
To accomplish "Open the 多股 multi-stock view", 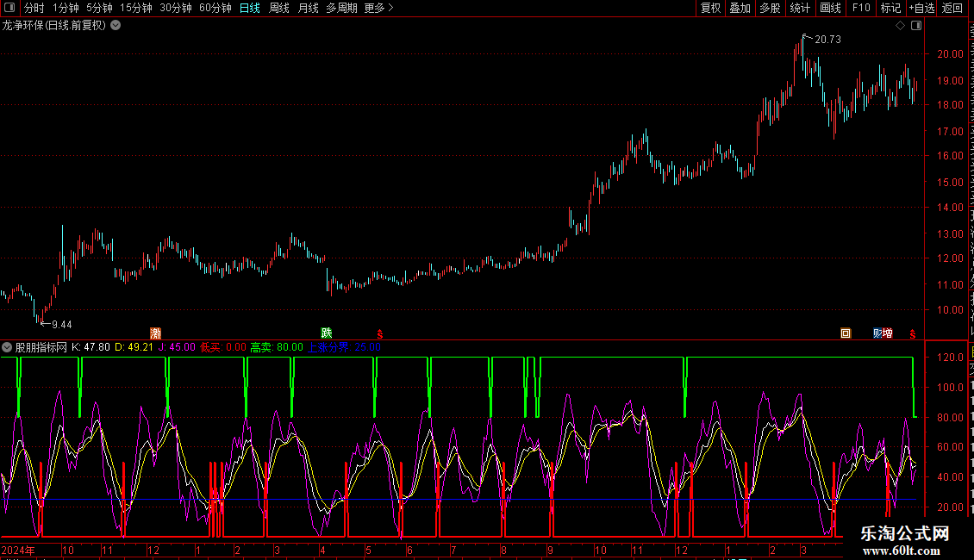I will click(x=771, y=8).
